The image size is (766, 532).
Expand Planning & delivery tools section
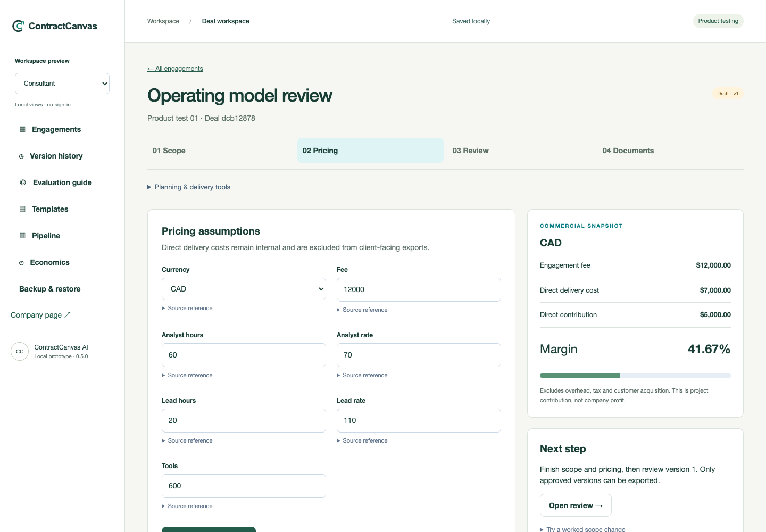(189, 187)
